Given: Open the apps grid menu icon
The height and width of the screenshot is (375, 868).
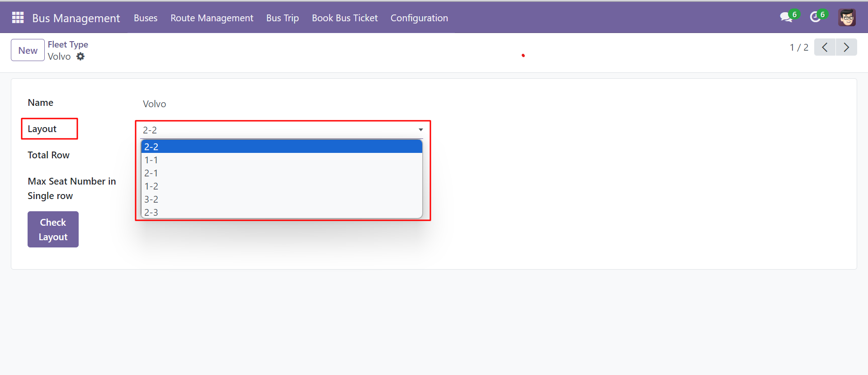Looking at the screenshot, I should (x=18, y=18).
